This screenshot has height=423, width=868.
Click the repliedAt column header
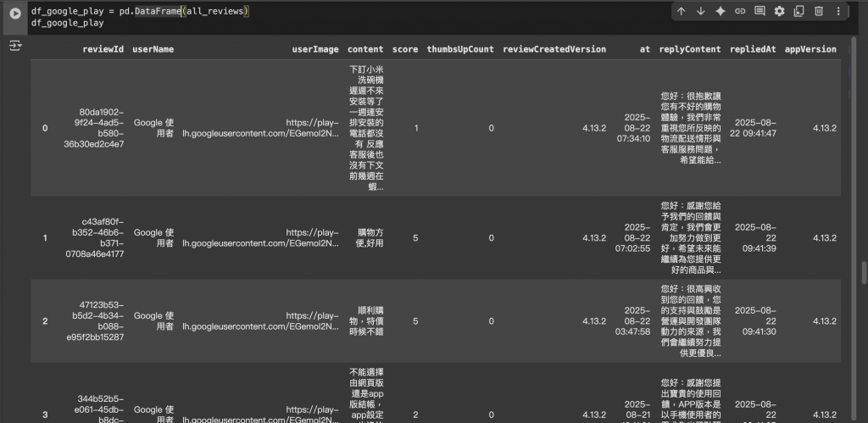point(753,49)
